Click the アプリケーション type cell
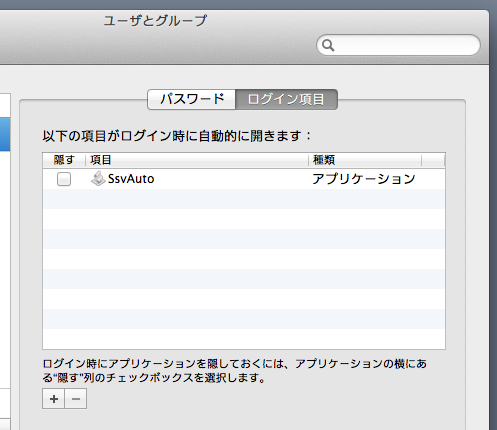 (364, 179)
